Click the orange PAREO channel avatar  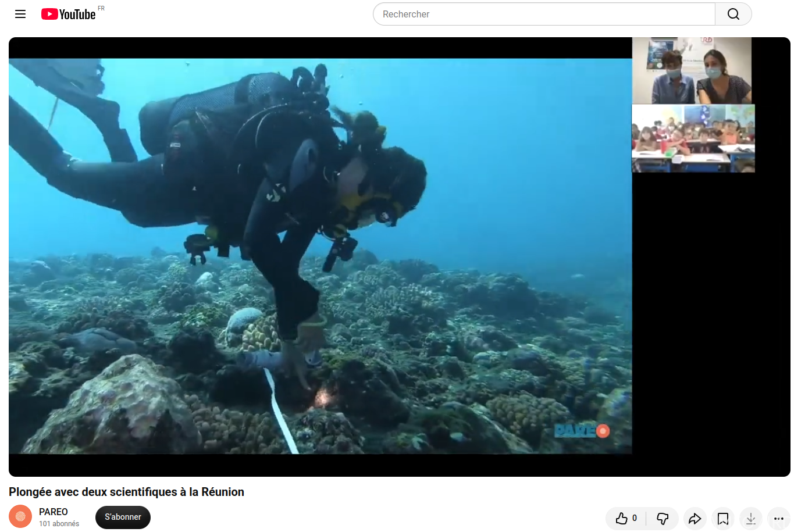[x=20, y=516]
